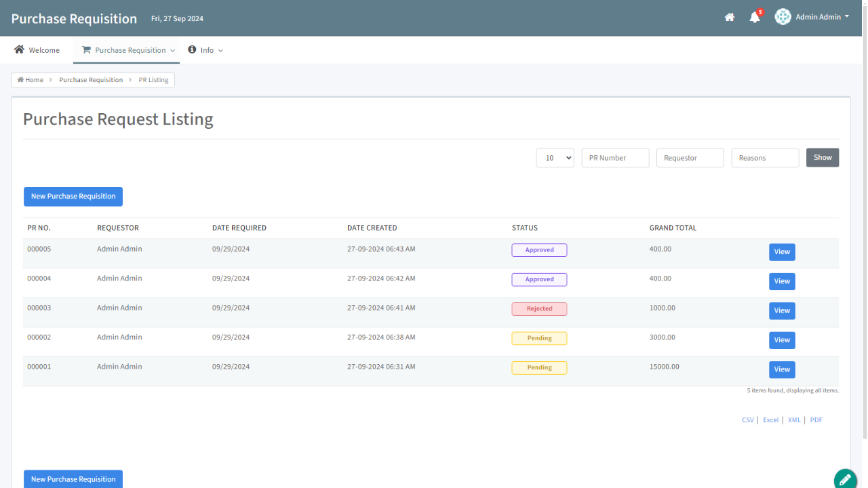868x488 pixels.
Task: Download the listing as Excel
Action: click(770, 420)
